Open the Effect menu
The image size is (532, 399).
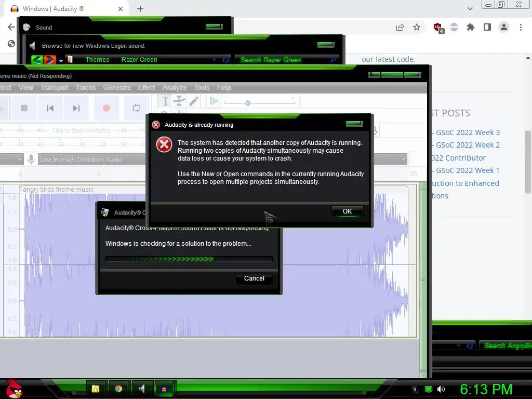146,87
